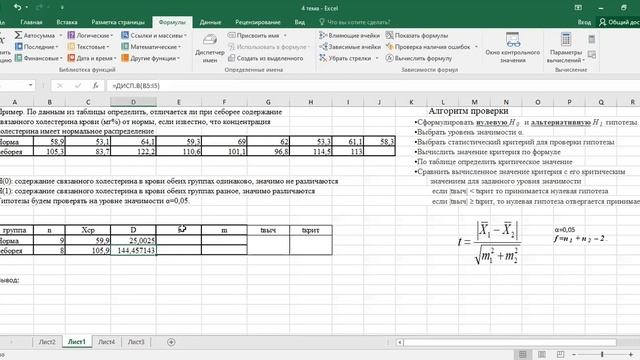640x360 pixels.
Task: Adjust the zoom slider handle
Action: (x=602, y=354)
